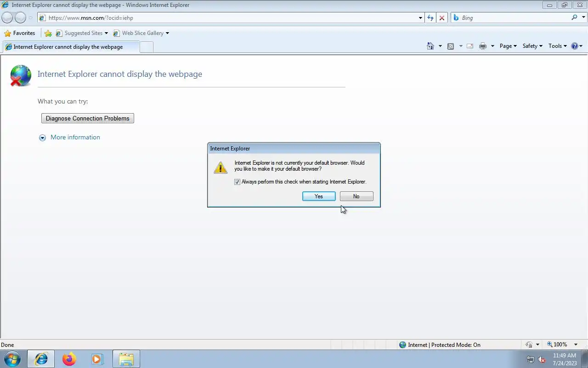This screenshot has height=368, width=588.
Task: Expand the More information arrow icon
Action: click(x=42, y=138)
